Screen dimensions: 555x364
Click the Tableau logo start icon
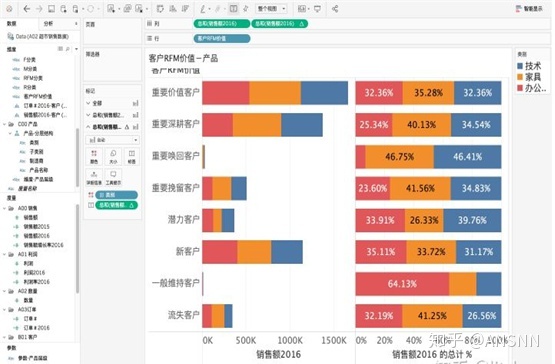9,9
